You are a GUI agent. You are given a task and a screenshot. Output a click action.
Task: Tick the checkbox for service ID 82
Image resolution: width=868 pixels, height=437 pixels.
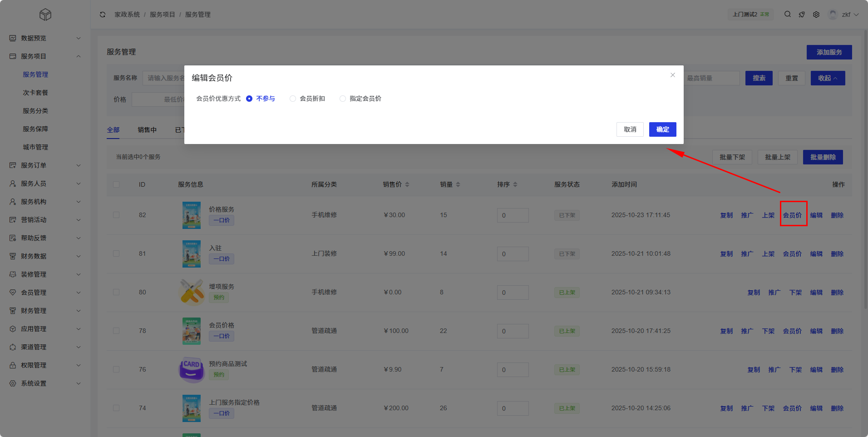pyautogui.click(x=116, y=215)
